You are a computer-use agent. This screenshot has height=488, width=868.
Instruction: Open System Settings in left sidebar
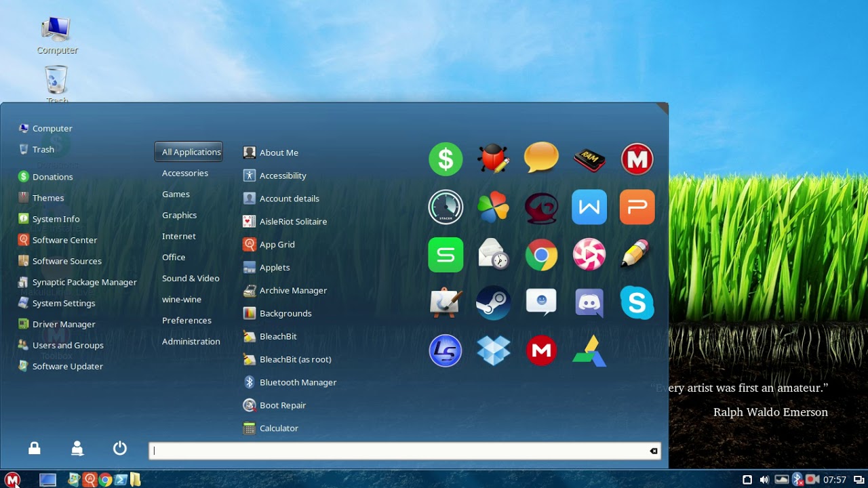click(x=56, y=303)
